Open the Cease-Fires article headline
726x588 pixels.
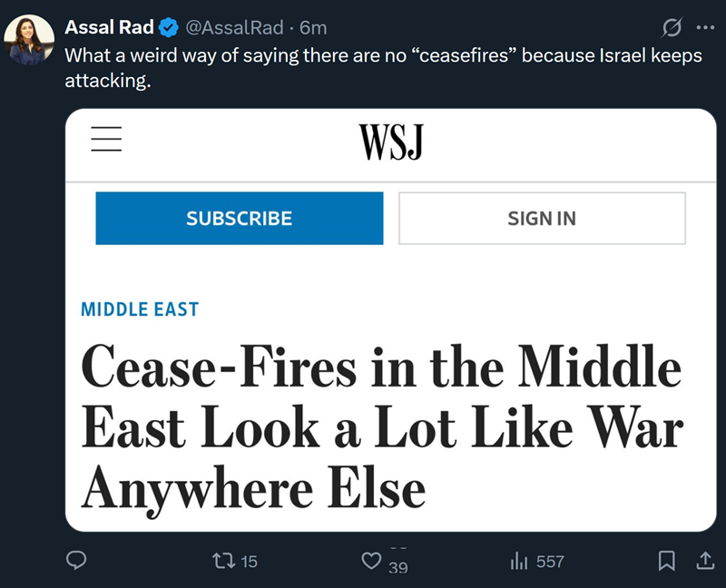[x=381, y=427]
